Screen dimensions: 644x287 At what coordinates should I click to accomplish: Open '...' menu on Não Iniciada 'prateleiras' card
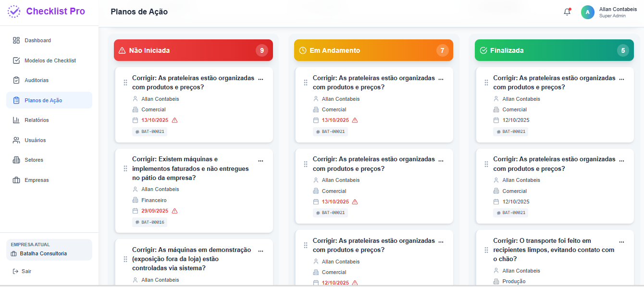pos(260,79)
